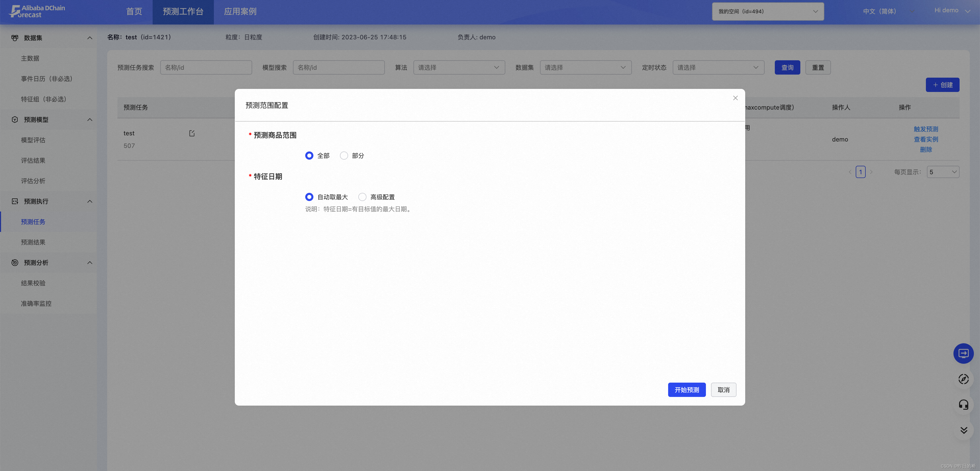
Task: Collapse the 预测分析 sidebar section
Action: click(90, 263)
